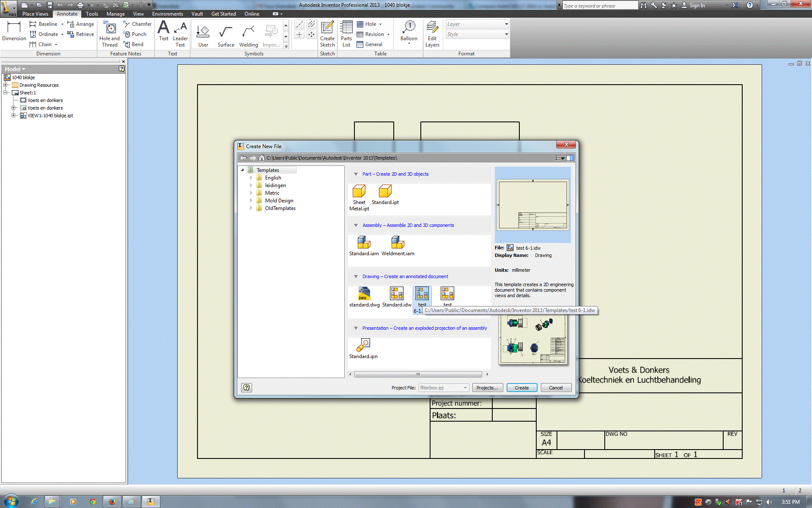Click the taskbar clock showing 3:51 PM

click(790, 502)
